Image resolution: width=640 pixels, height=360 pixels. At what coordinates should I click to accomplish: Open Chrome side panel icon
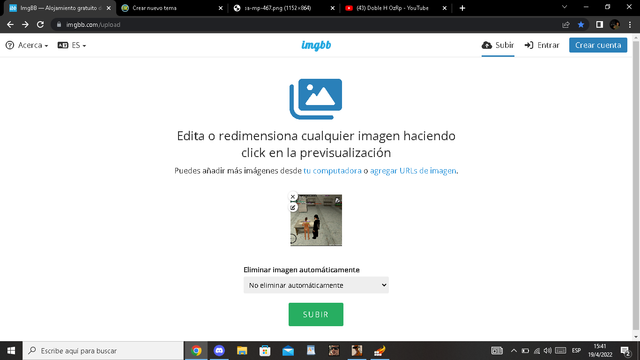tap(599, 25)
